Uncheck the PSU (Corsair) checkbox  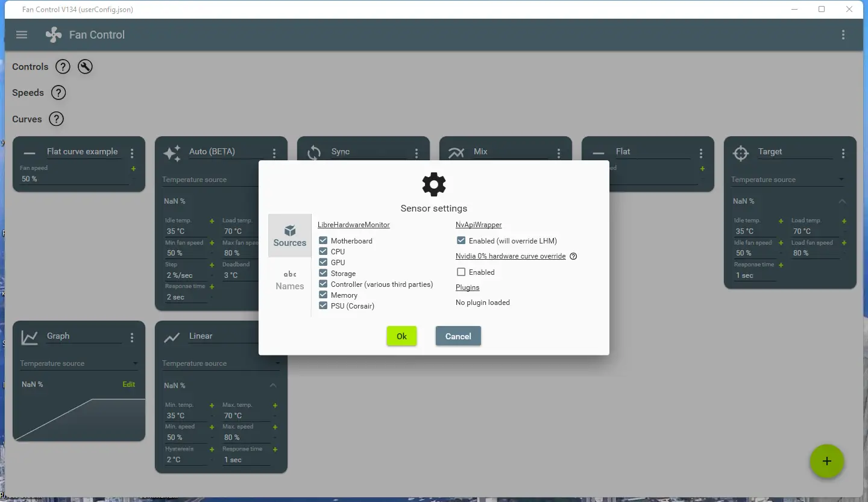click(323, 306)
